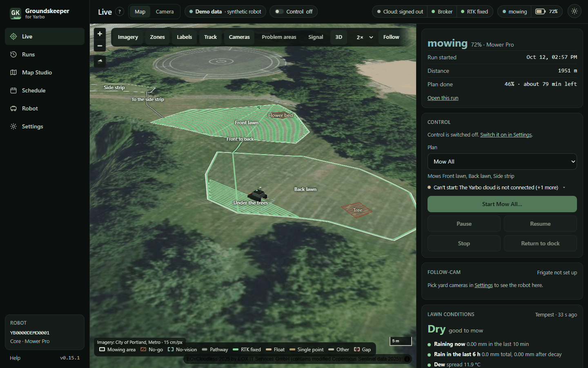The width and height of the screenshot is (588, 368).
Task: Open the Settings gear icon in sidebar
Action: (x=13, y=126)
